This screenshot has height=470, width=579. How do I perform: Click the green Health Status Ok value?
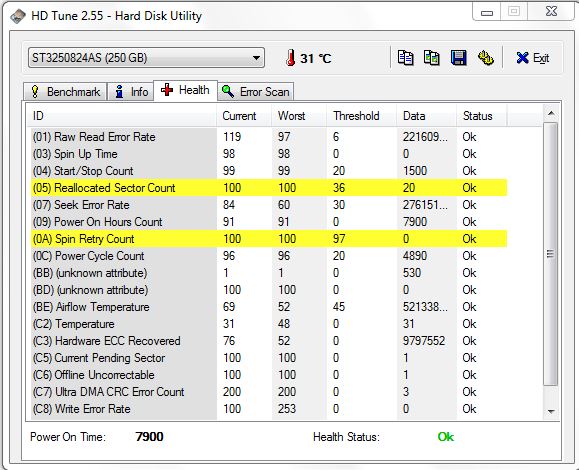coord(445,437)
